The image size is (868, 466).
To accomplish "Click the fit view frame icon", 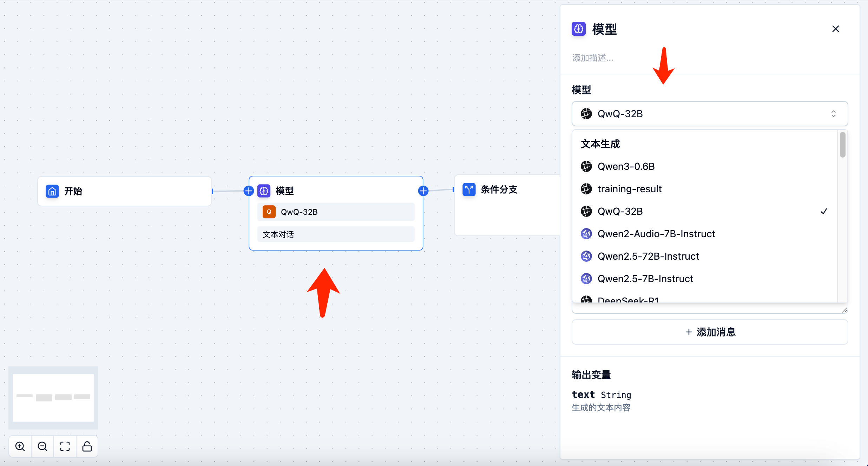I will pyautogui.click(x=65, y=446).
